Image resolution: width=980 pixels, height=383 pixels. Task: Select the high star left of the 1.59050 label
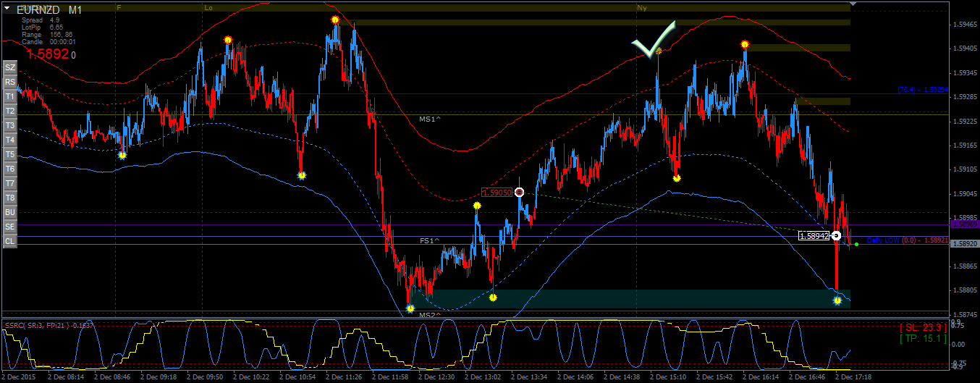pyautogui.click(x=477, y=206)
